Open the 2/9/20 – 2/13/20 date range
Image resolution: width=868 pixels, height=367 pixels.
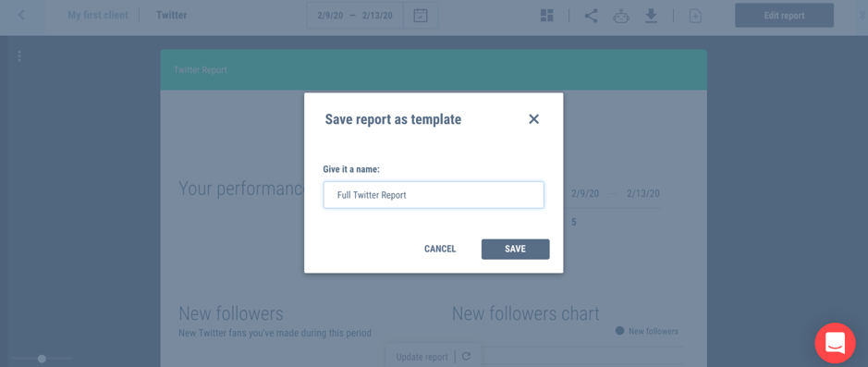click(x=355, y=16)
